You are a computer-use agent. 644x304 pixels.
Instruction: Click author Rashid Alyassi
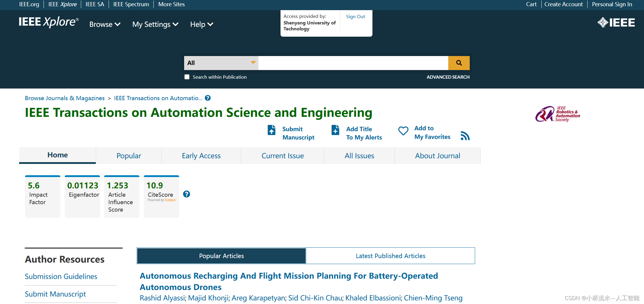162,298
